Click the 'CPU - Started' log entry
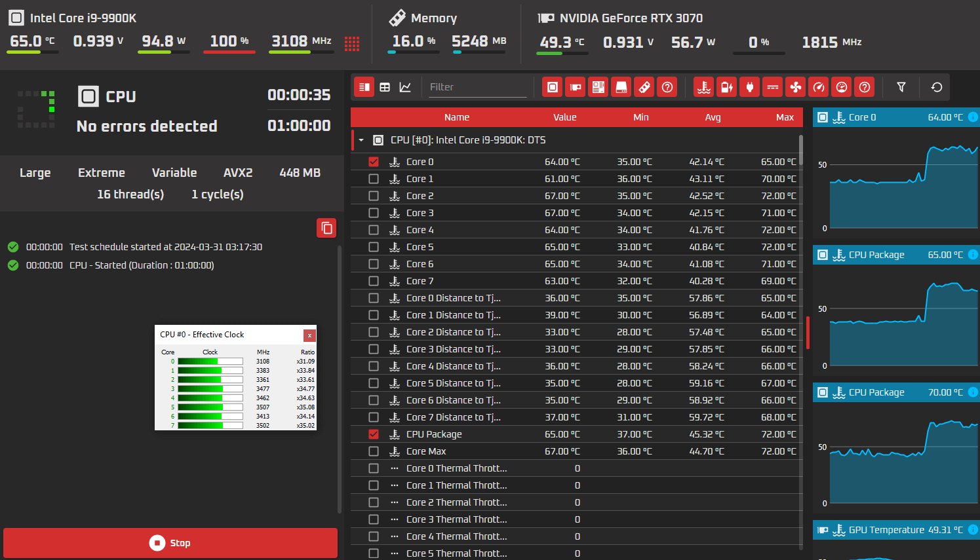This screenshot has height=560, width=980. click(x=142, y=265)
